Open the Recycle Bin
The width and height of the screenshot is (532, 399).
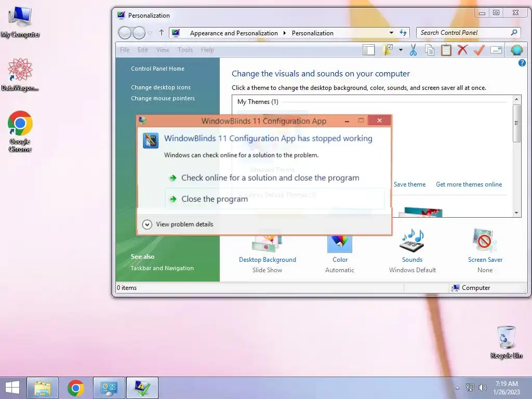(506, 342)
